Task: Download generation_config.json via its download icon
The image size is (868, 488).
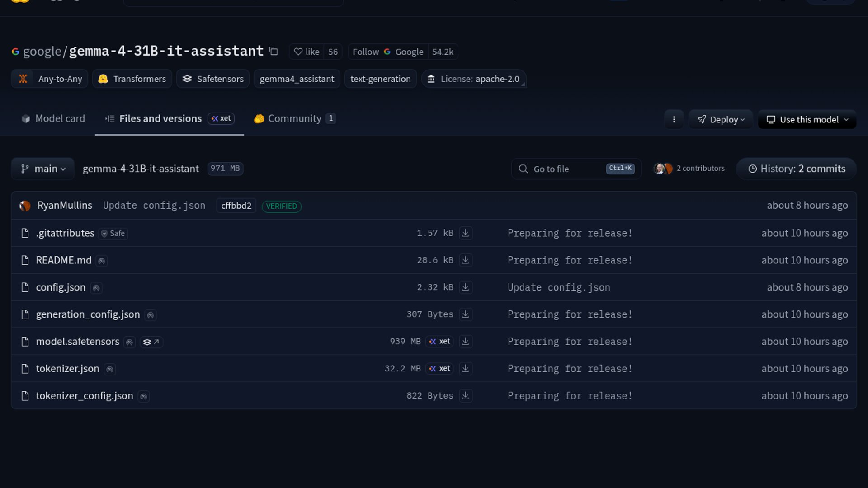Action: click(465, 314)
